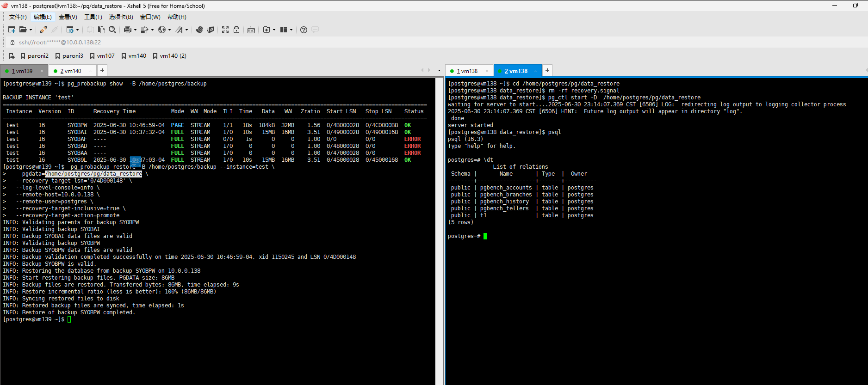Screen dimensions: 868x385
Task: Add new tab in right pane
Action: click(547, 70)
